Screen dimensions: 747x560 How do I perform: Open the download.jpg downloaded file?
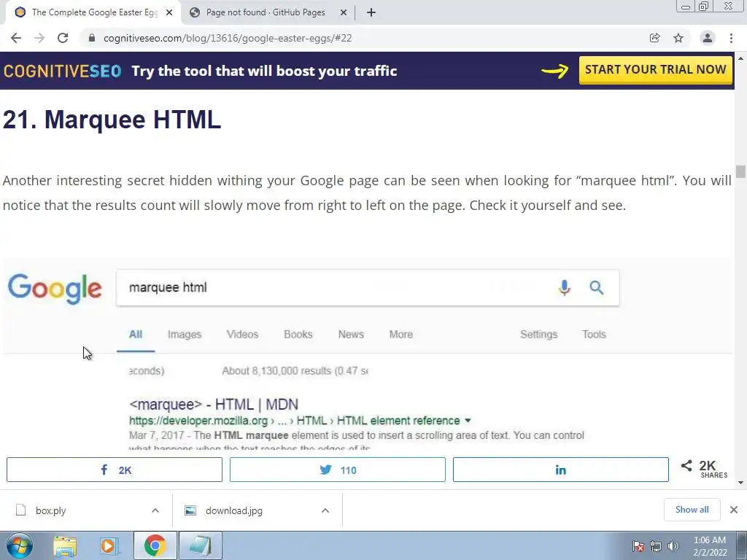234,510
